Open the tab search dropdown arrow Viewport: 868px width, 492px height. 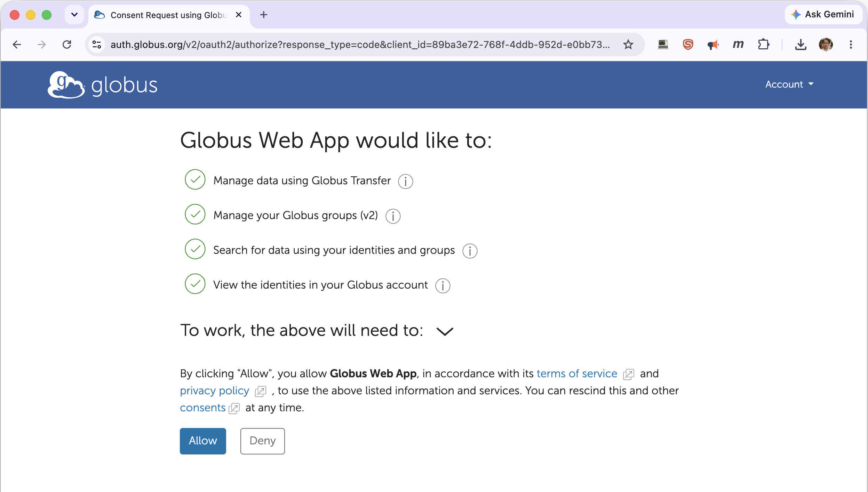[x=74, y=15]
